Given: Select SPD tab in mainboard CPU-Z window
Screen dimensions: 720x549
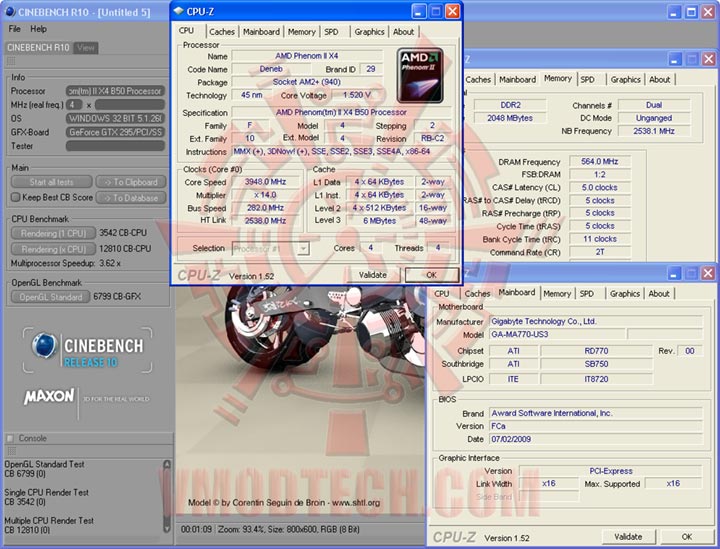Looking at the screenshot, I should tap(586, 294).
